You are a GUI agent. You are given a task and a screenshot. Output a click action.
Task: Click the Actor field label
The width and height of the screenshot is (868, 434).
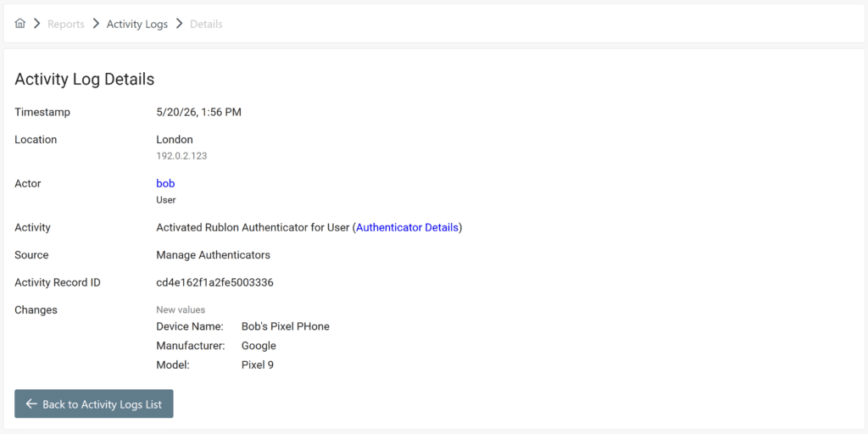point(28,183)
